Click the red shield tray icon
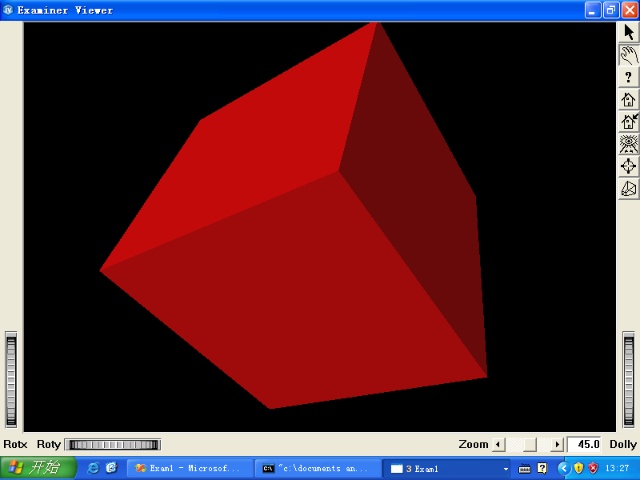The width and height of the screenshot is (640, 480). coord(593,468)
